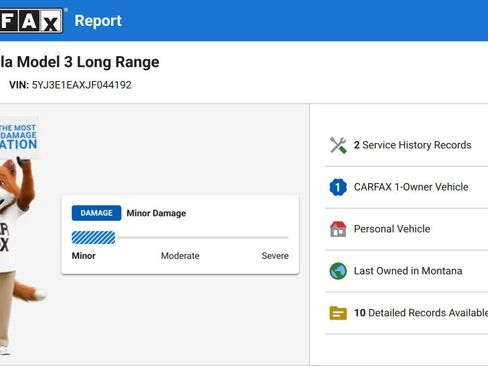Click the Minor severity label
The width and height of the screenshot is (488, 366).
coord(84,256)
